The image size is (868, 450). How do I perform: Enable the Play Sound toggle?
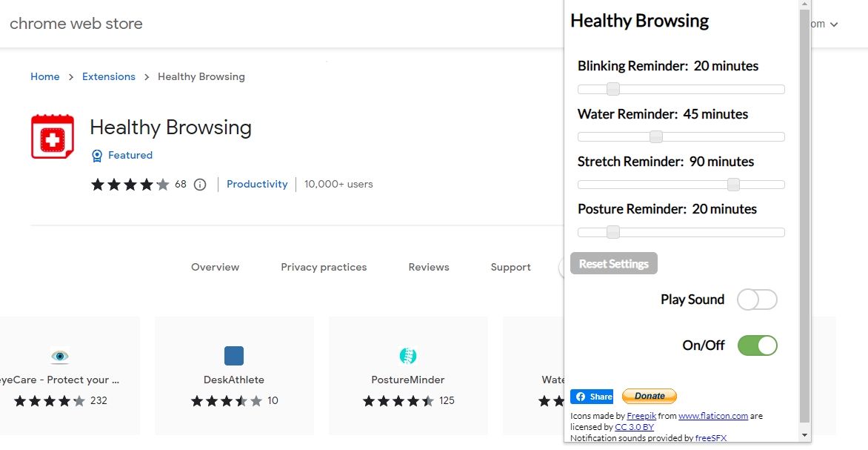tap(757, 300)
